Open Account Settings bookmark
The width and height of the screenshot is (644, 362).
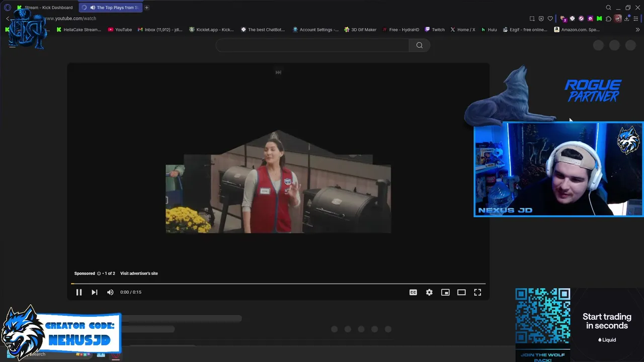pos(315,30)
